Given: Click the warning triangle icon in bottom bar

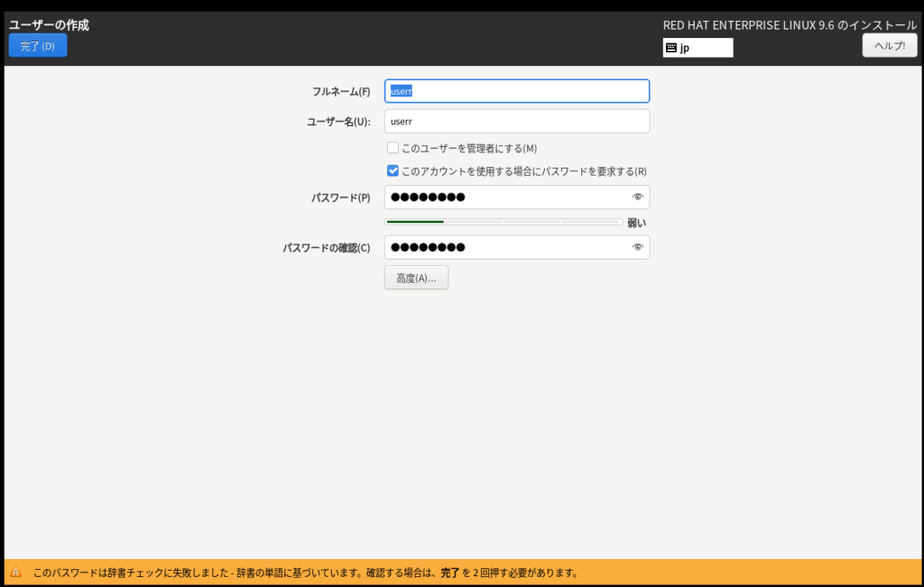Looking at the screenshot, I should coord(15,573).
